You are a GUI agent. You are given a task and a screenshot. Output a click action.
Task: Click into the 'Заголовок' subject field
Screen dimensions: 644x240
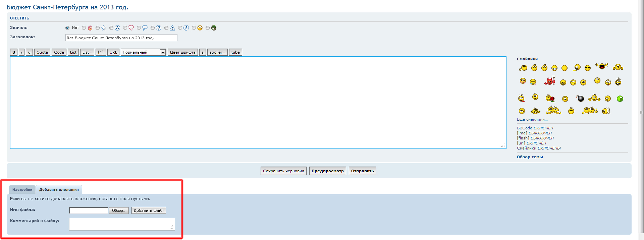pos(121,38)
